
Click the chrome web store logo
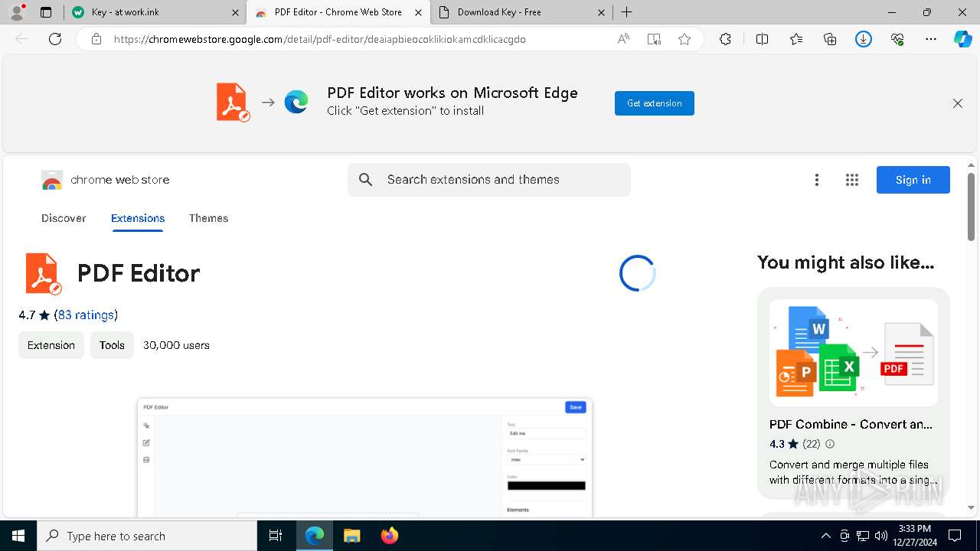106,180
